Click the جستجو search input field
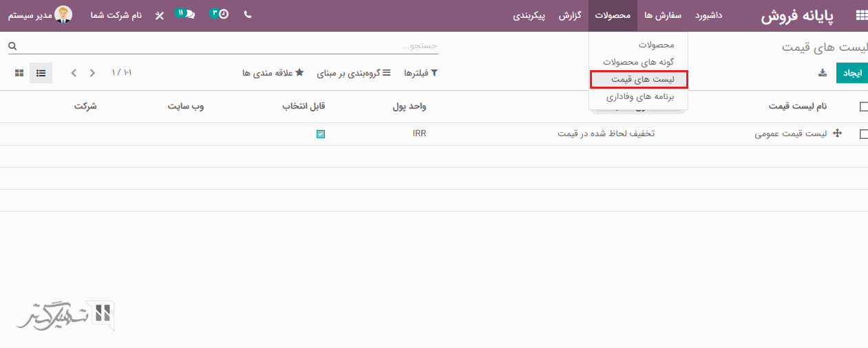The image size is (868, 348). tap(227, 46)
